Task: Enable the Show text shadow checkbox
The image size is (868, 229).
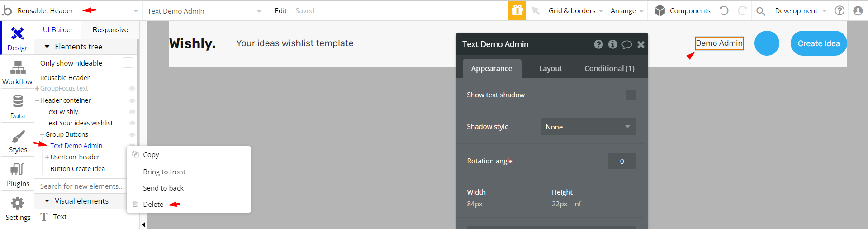Action: pos(631,95)
